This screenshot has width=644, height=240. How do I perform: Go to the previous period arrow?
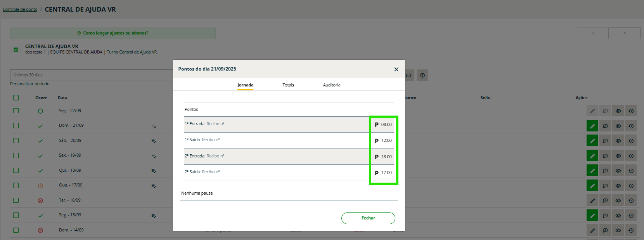tap(593, 33)
